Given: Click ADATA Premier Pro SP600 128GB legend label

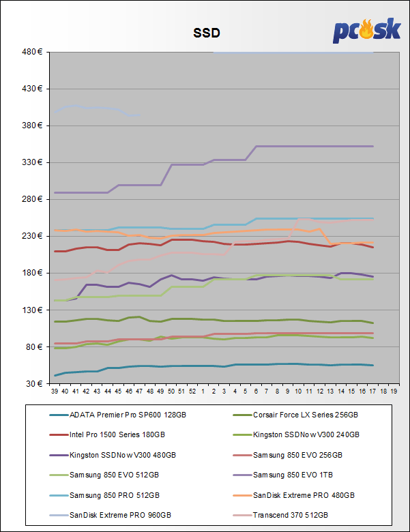Looking at the screenshot, I should coord(126,415).
